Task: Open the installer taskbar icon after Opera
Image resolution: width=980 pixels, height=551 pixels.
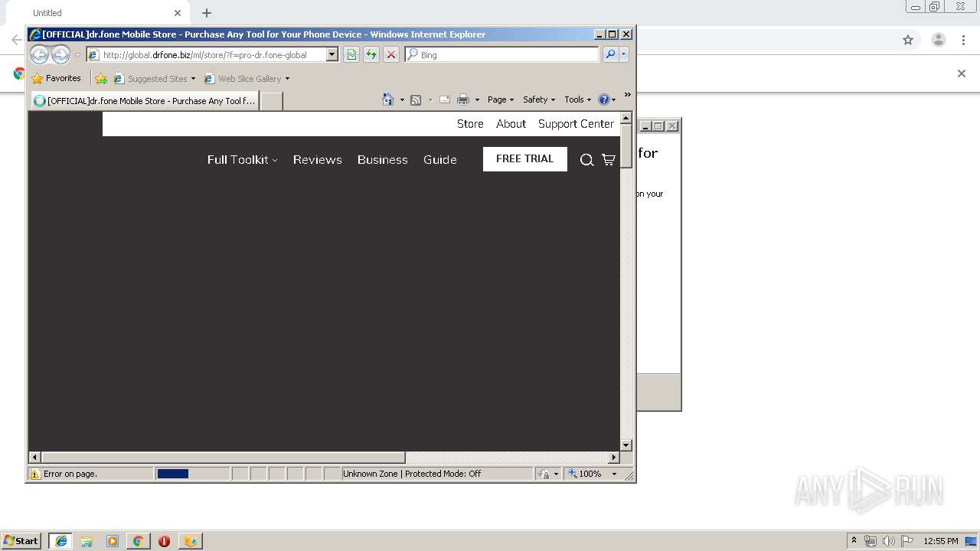Action: tap(190, 541)
